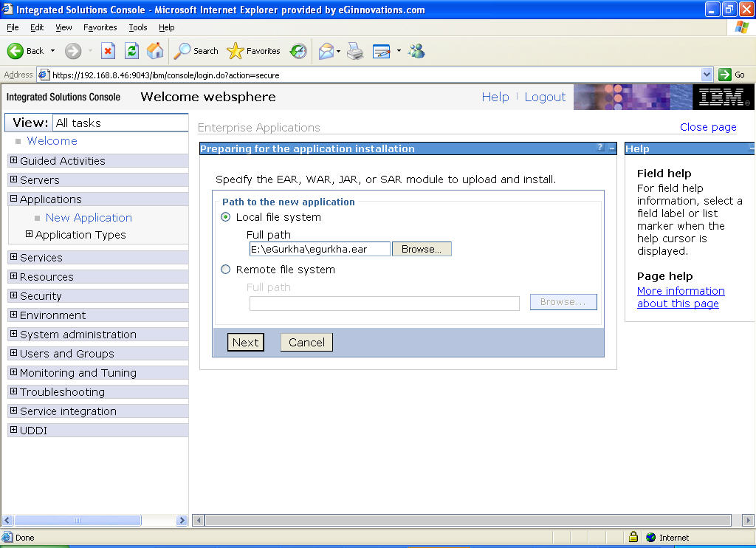Click the Cancel button
756x548 pixels.
306,343
